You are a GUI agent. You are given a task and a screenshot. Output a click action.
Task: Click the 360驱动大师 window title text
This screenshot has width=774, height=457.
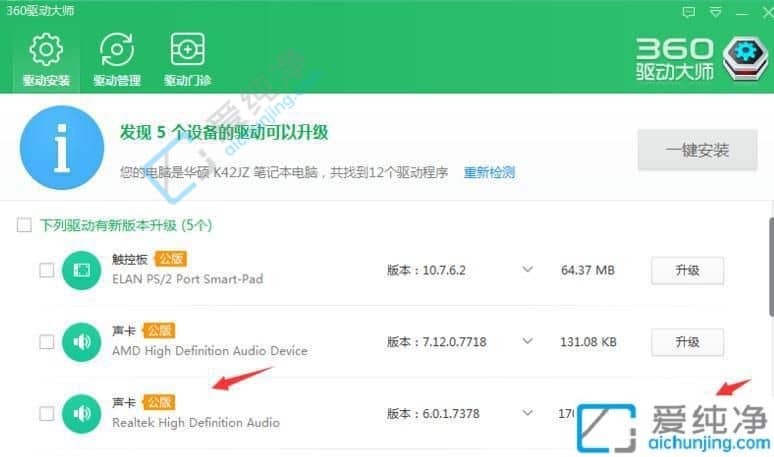(x=40, y=11)
